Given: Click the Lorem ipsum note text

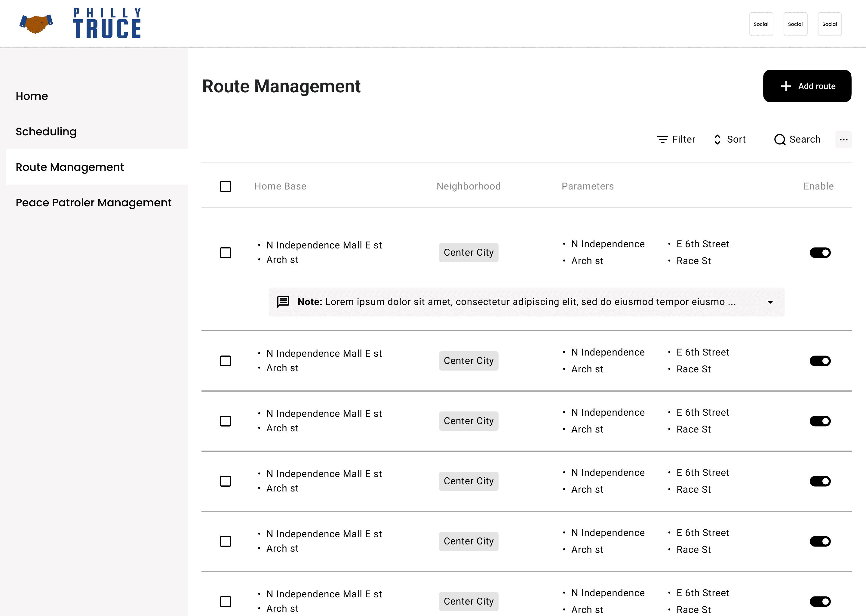Looking at the screenshot, I should (x=530, y=302).
